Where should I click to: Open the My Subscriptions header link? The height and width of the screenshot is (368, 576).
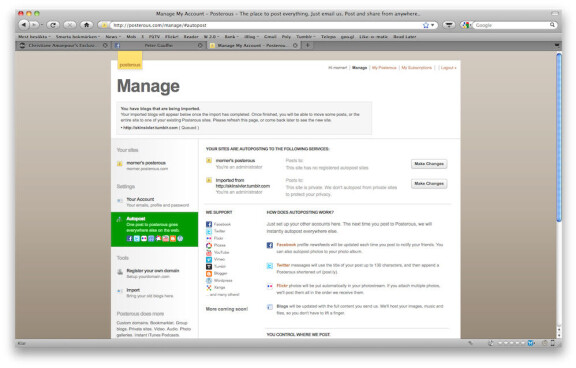(x=417, y=68)
